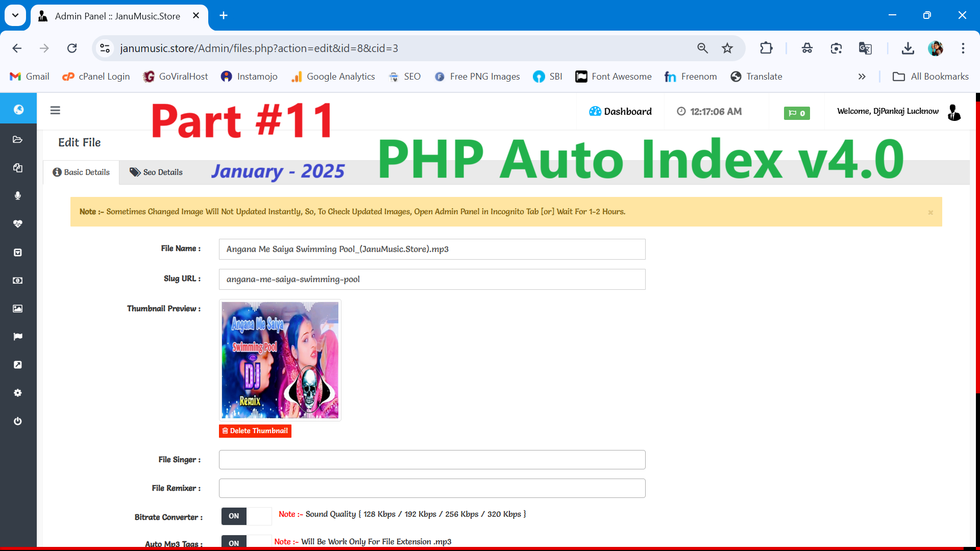Image resolution: width=980 pixels, height=551 pixels.
Task: Click the power/refresh icon at sidebar bottom
Action: point(18,421)
